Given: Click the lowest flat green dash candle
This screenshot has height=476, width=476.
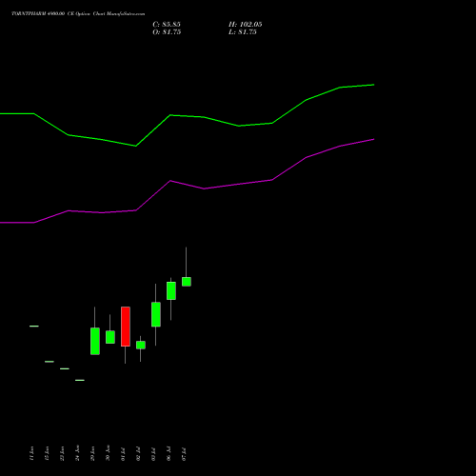Looking at the screenshot, I should [x=80, y=380].
